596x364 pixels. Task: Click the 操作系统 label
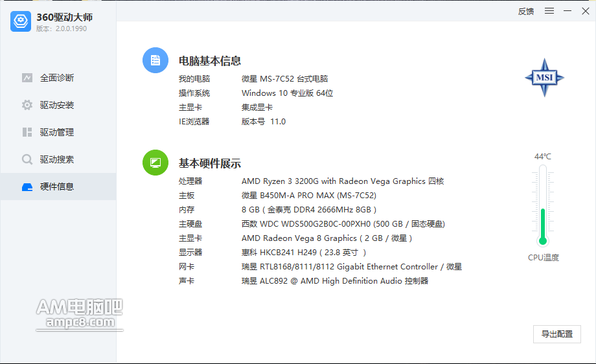pyautogui.click(x=194, y=93)
